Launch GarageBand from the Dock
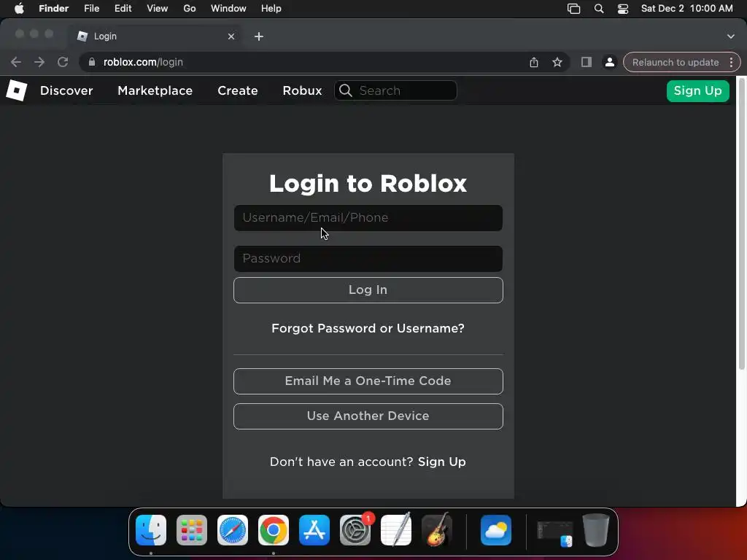 point(437,530)
